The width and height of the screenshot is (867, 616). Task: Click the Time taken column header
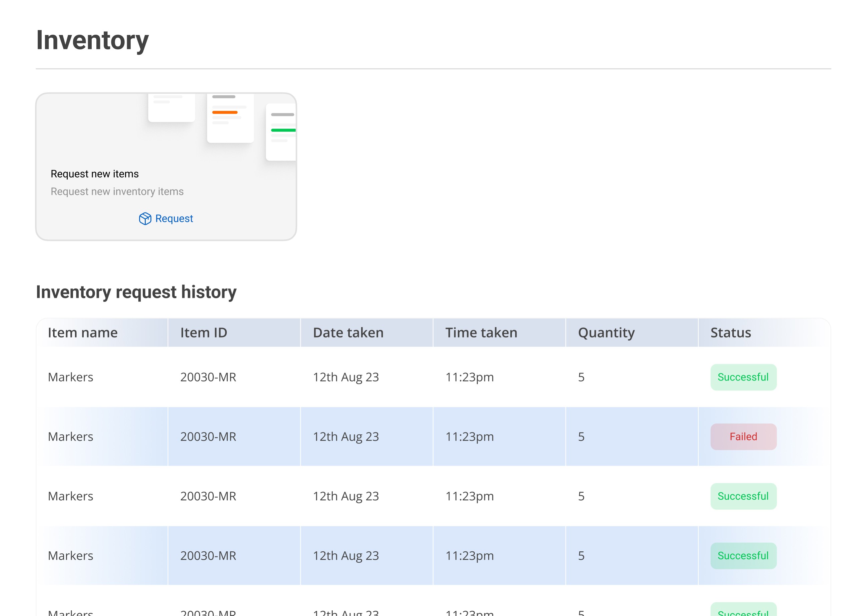coord(481,333)
